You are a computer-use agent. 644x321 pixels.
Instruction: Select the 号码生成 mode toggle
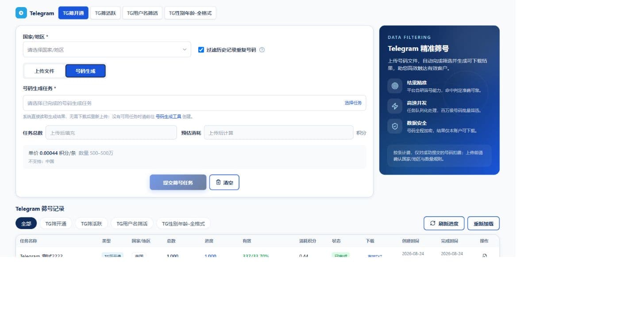85,71
